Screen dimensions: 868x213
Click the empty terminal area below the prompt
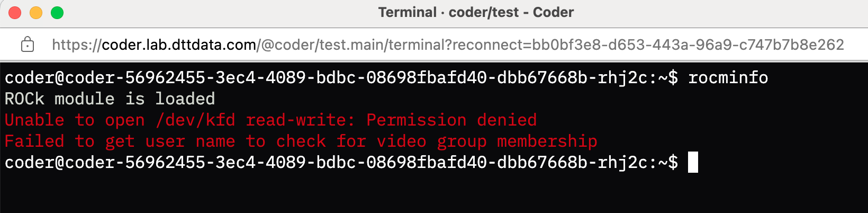pos(434,193)
